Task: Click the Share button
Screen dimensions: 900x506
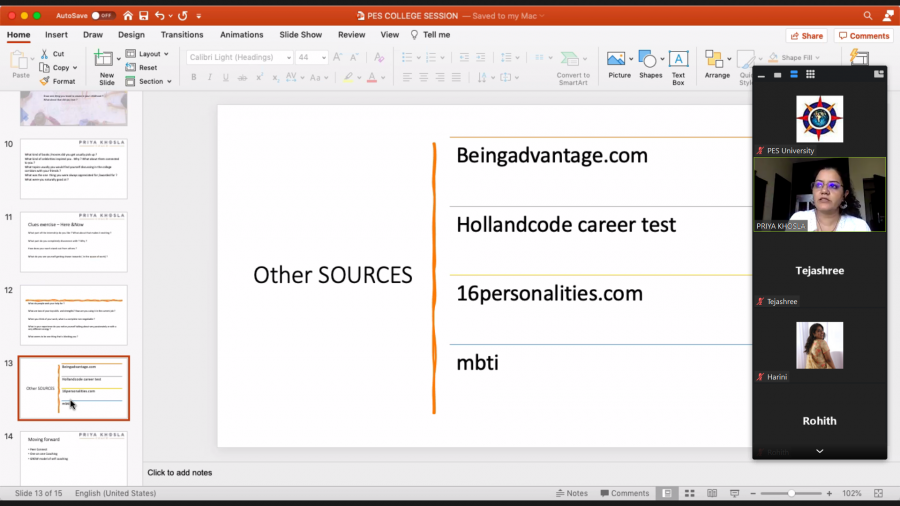Action: (806, 36)
